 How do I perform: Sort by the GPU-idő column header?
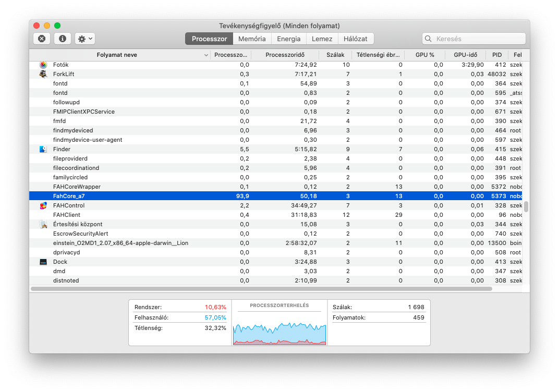click(x=465, y=55)
